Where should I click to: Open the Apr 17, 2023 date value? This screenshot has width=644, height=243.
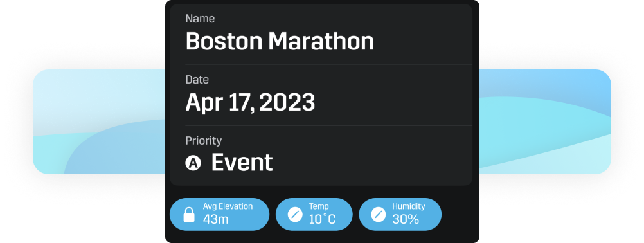coord(250,102)
